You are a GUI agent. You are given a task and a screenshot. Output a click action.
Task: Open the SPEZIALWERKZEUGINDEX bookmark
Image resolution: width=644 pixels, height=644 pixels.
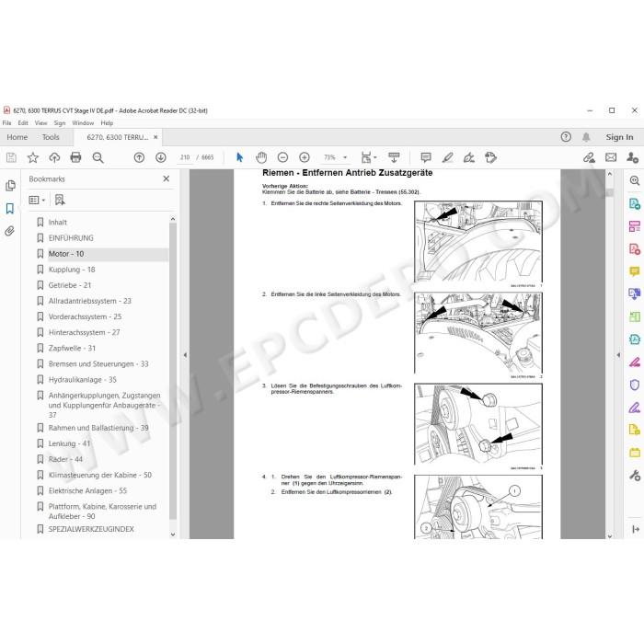click(91, 529)
